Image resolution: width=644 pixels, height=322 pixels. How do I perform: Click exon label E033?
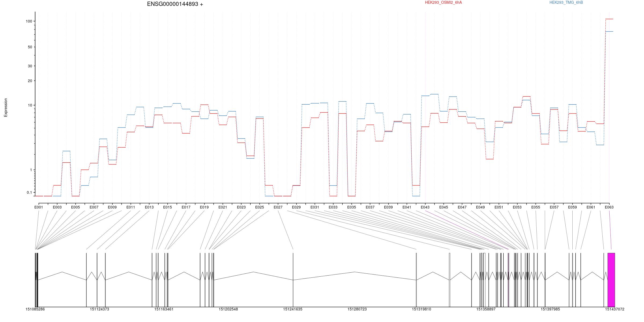tap(333, 207)
